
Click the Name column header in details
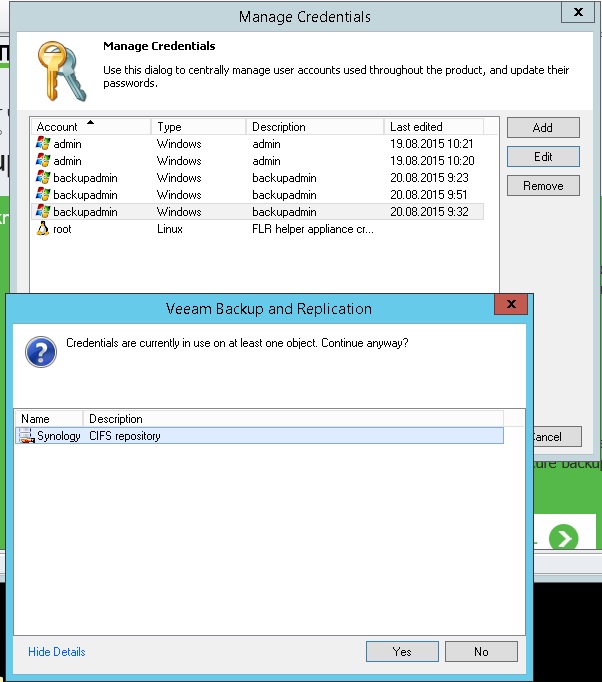(49, 419)
